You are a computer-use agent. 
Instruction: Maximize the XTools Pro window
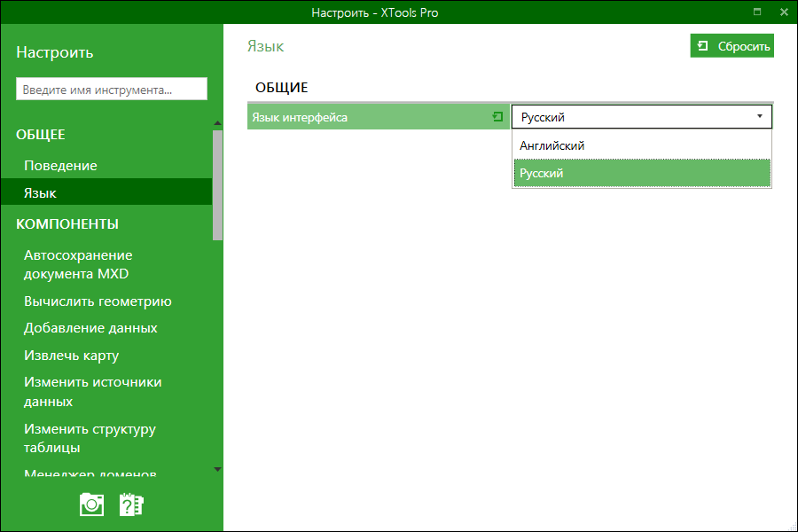click(x=757, y=12)
